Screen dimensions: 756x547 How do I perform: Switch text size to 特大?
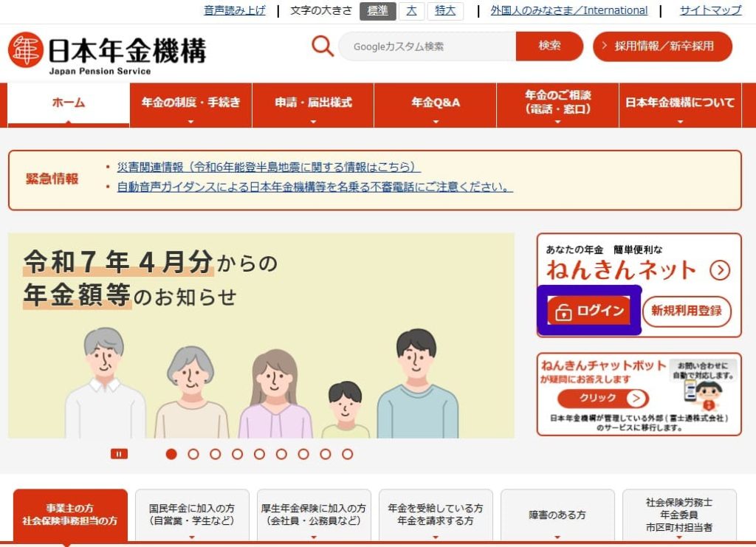click(445, 10)
